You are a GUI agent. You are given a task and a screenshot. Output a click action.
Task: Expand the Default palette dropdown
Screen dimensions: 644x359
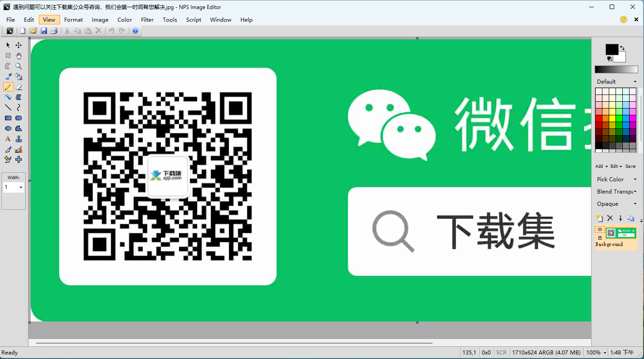[x=635, y=82]
